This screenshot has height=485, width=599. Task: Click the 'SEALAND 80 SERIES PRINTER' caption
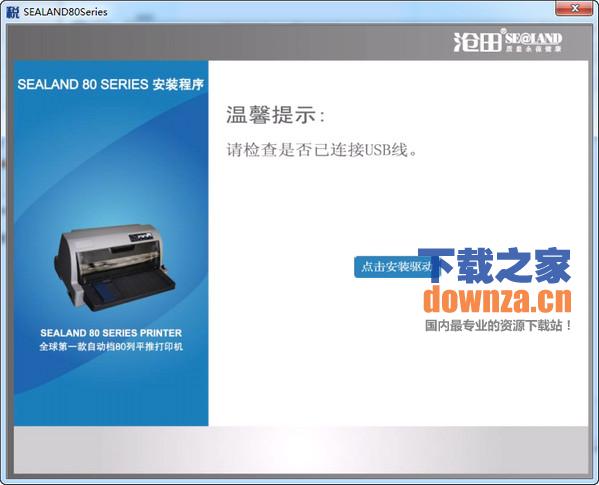111,333
